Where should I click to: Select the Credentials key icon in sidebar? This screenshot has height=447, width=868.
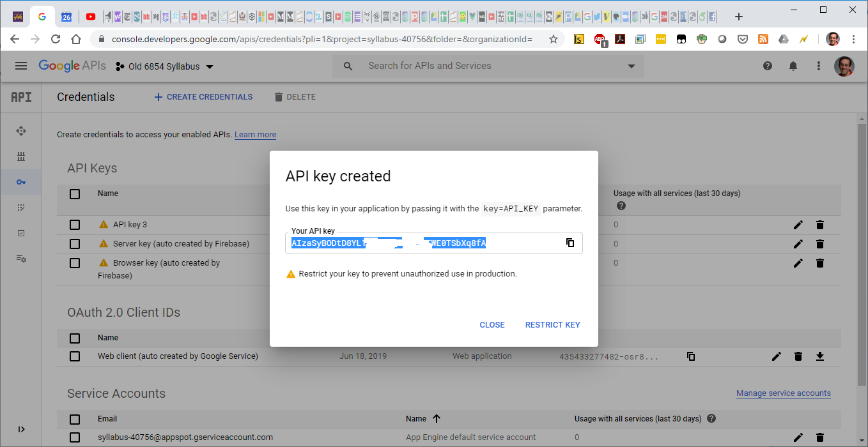21,182
